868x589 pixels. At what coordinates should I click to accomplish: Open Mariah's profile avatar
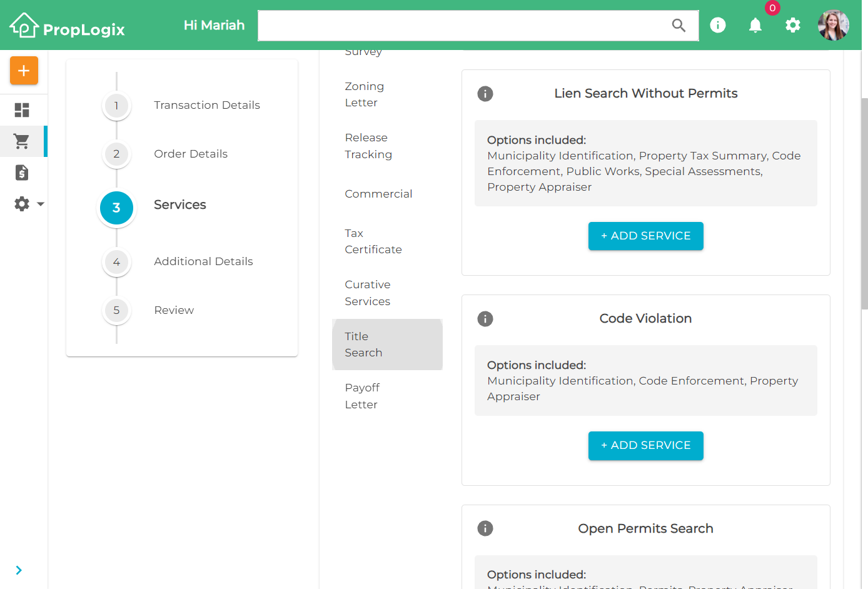tap(834, 25)
